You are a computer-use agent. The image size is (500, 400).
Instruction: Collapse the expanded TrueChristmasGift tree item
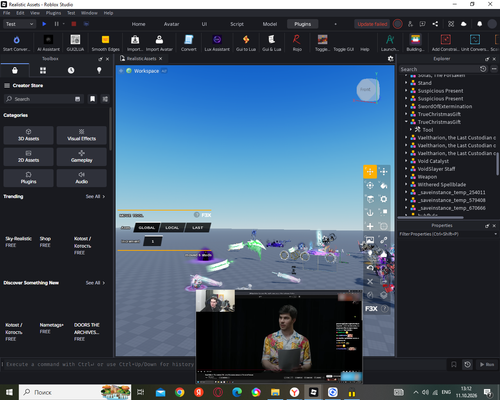(x=406, y=122)
